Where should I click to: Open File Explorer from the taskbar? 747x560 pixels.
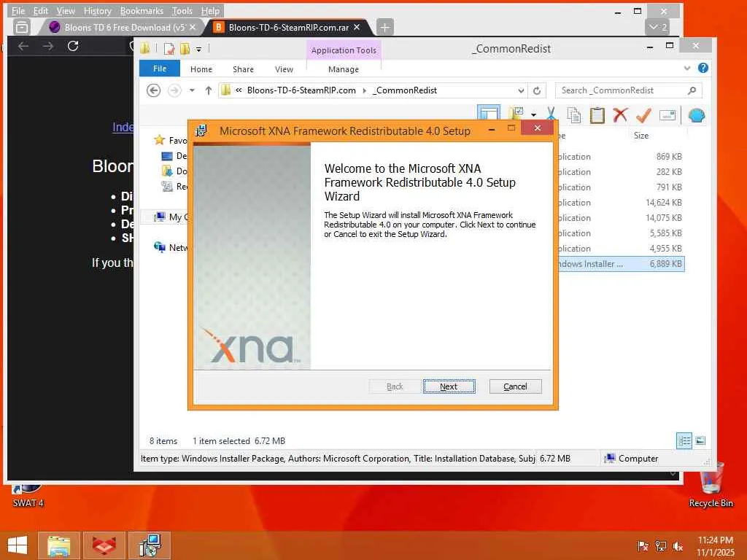pos(58,545)
